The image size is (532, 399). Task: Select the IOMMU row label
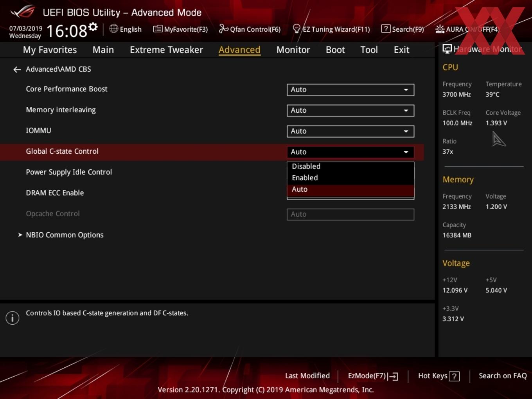click(38, 130)
